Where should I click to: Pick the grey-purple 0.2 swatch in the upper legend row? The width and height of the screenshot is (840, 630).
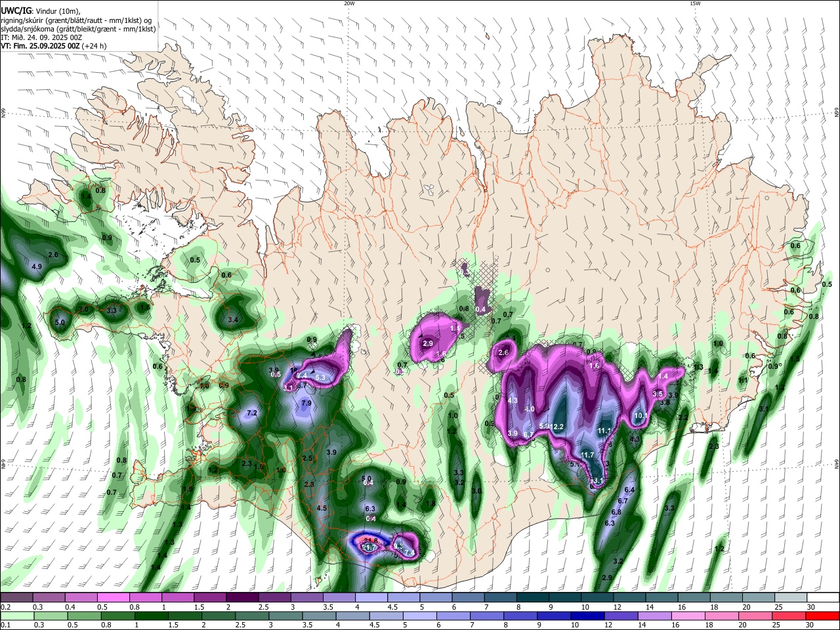(16, 597)
